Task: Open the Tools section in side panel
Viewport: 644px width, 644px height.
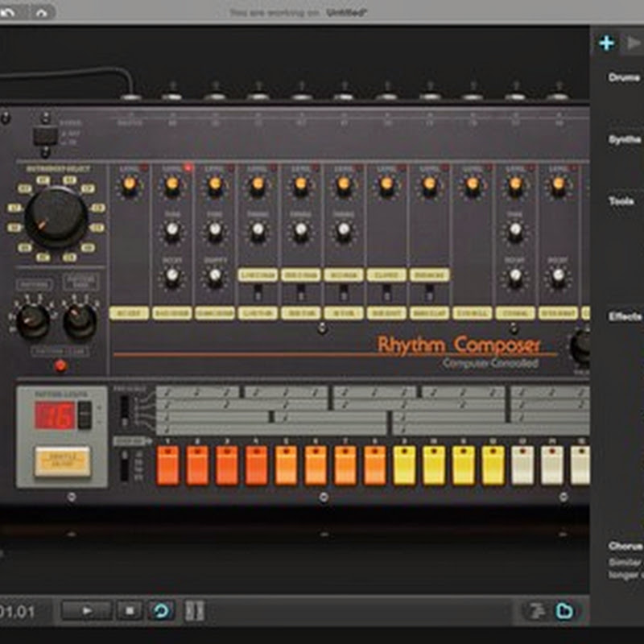Action: [622, 201]
